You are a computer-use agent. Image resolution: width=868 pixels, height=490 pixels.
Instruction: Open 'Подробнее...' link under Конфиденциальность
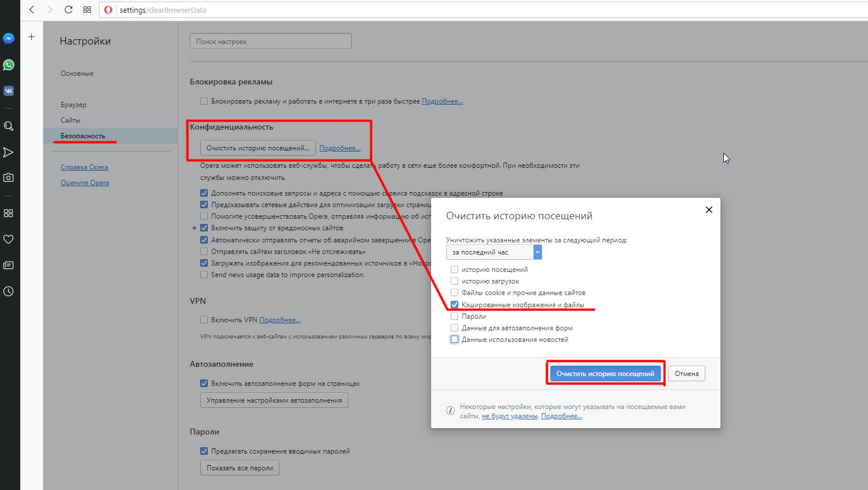pyautogui.click(x=340, y=148)
